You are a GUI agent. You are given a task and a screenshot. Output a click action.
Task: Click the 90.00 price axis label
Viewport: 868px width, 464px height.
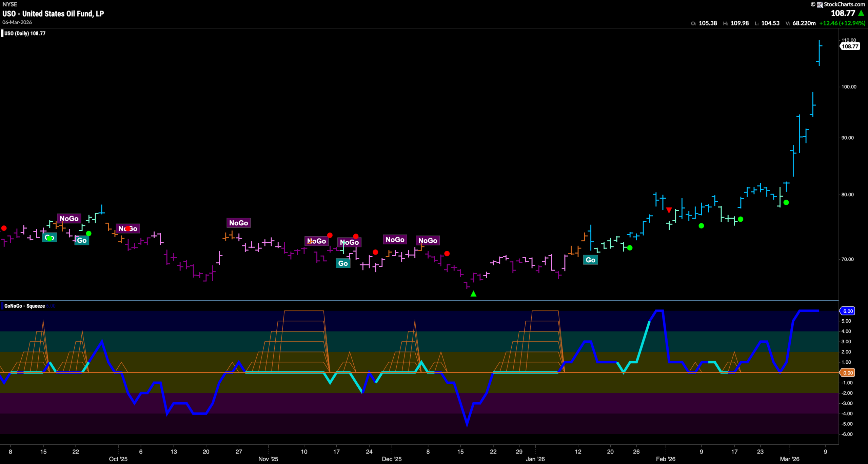tap(848, 138)
